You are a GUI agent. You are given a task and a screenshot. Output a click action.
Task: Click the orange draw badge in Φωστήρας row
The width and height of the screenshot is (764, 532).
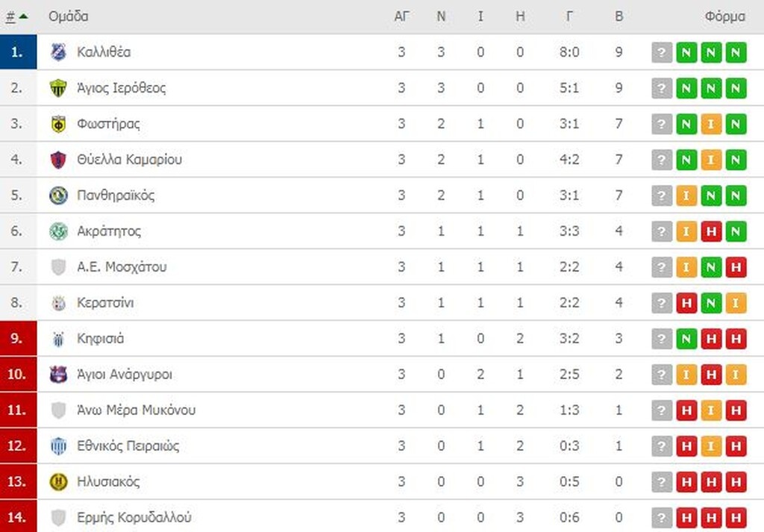point(711,124)
